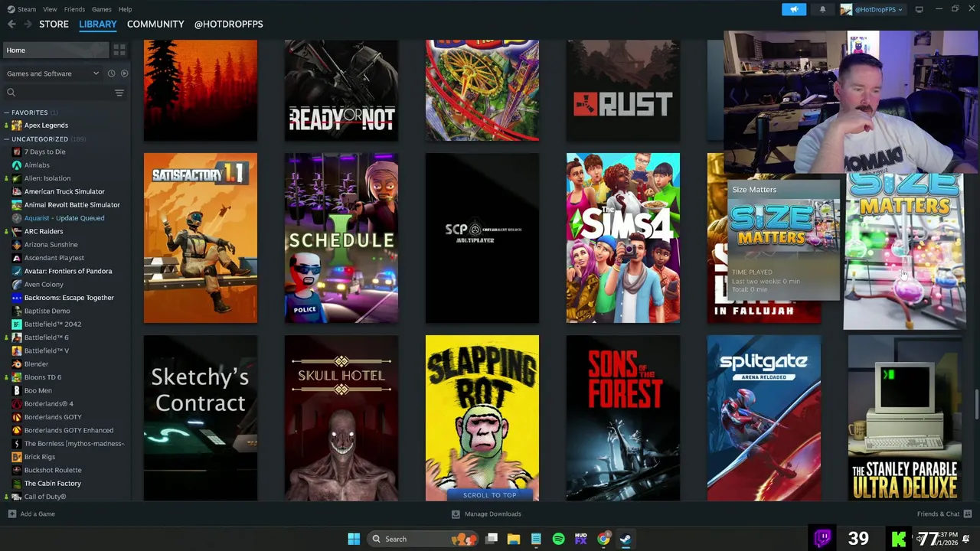The image size is (980, 551).
Task: Open the Games menu
Action: [101, 9]
